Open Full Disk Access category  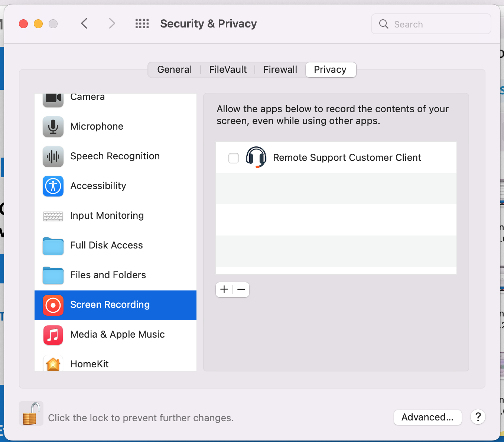click(115, 245)
